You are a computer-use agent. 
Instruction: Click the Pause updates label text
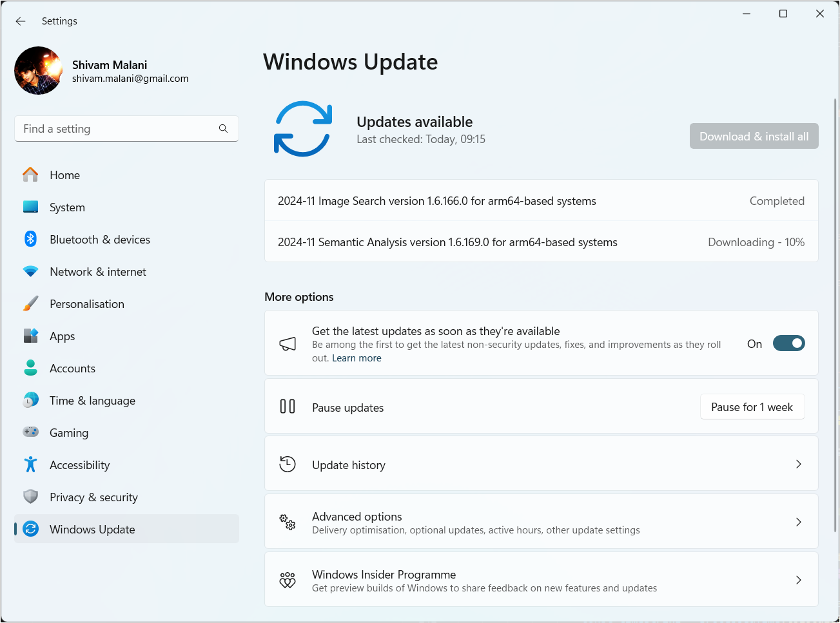(x=348, y=408)
